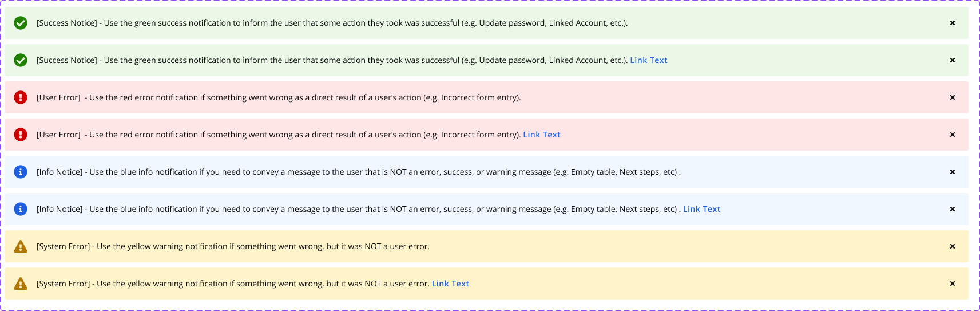Viewport: 980px width, 311px height.
Task: Follow Link Text in the yellow system error
Action: (x=450, y=284)
